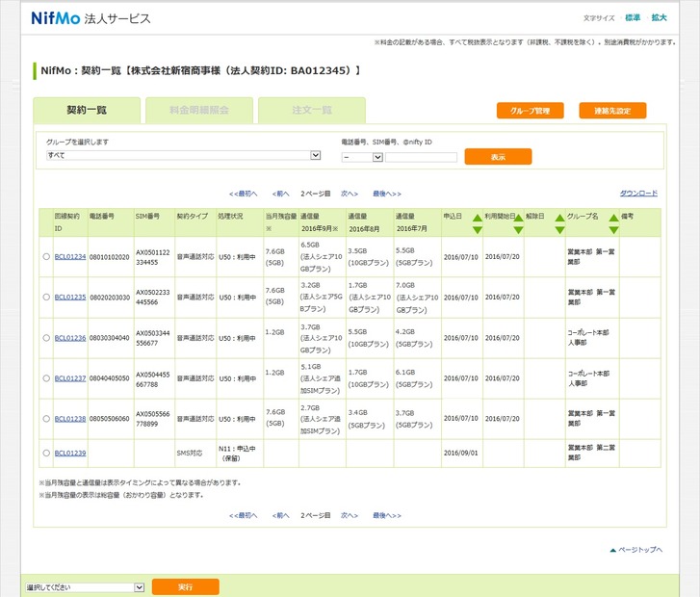Sort ascending by グループ名 up arrow
This screenshot has height=597, width=700.
[614, 218]
